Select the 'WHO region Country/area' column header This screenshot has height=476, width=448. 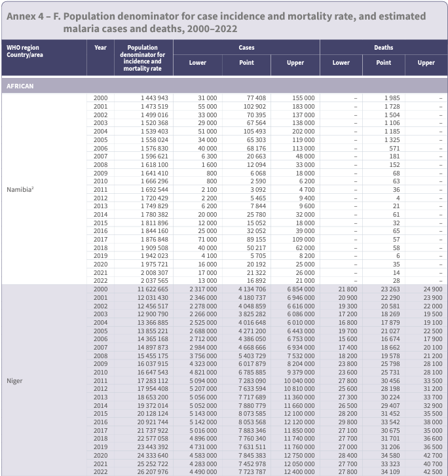point(25,51)
